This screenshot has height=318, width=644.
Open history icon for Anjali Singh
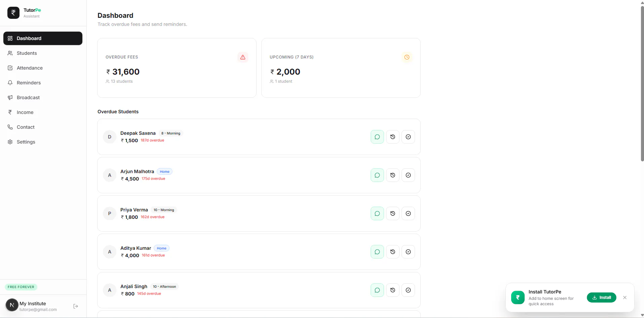[392, 290]
